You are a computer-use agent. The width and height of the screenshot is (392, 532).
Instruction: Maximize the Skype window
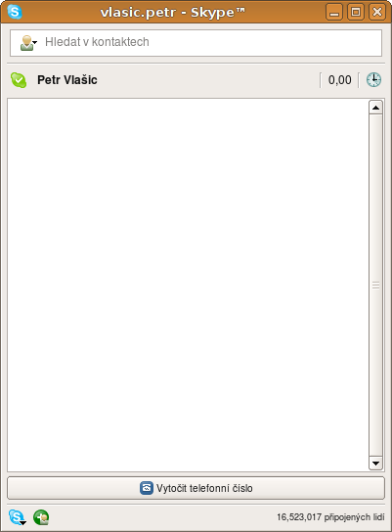coord(356,12)
